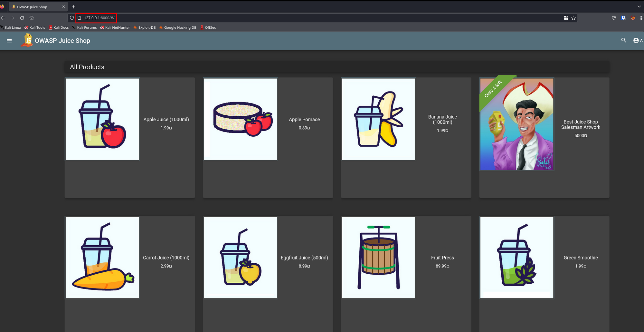Open the Kali Tools bookmark

click(x=35, y=27)
